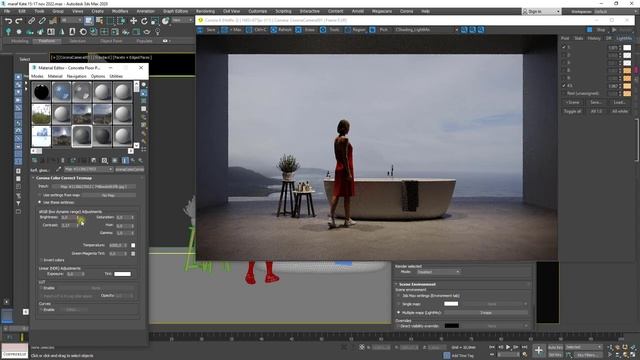Select Single map environment radio button
This screenshot has height=360, width=640.
click(399, 304)
